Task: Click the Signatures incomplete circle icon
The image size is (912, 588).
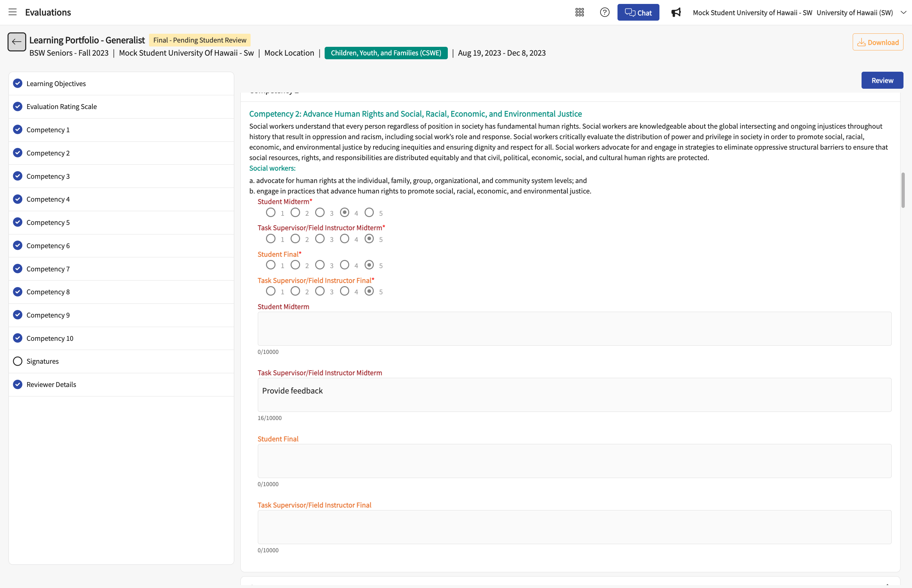Action: click(18, 361)
